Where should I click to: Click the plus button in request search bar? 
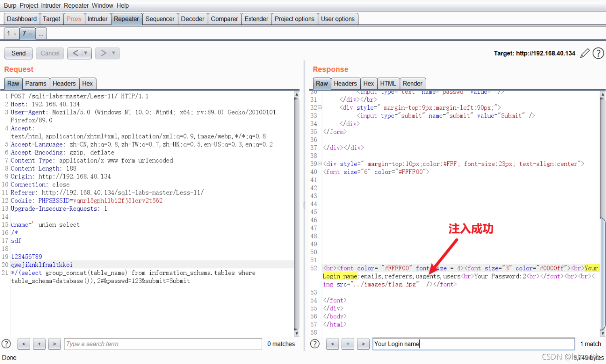tap(39, 344)
